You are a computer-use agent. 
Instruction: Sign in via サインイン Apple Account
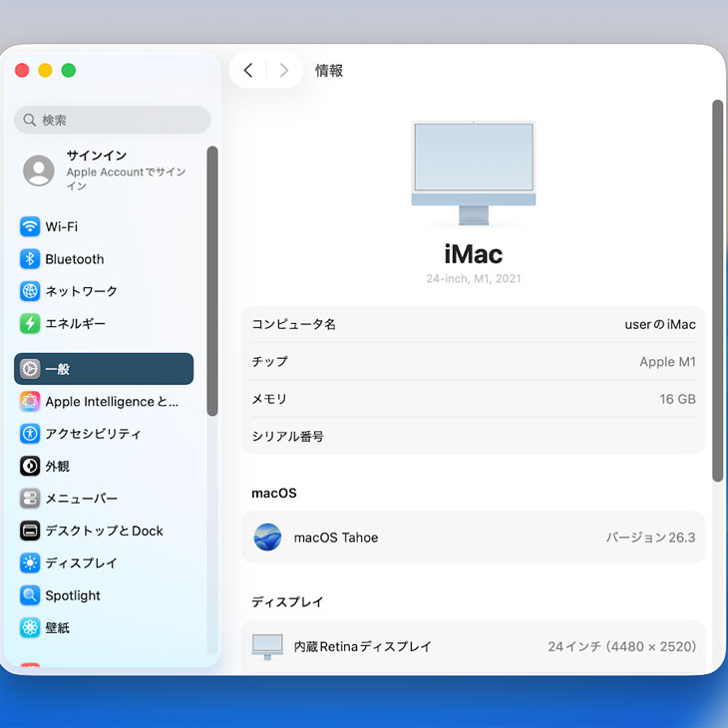[110, 171]
